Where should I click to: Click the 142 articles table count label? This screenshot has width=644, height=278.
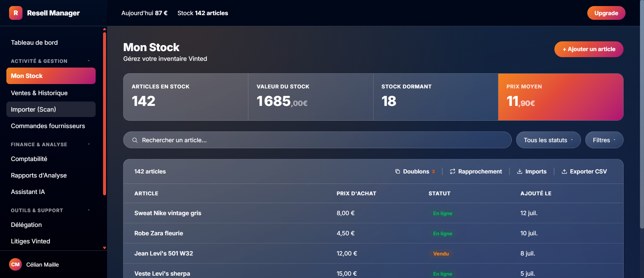(150, 171)
